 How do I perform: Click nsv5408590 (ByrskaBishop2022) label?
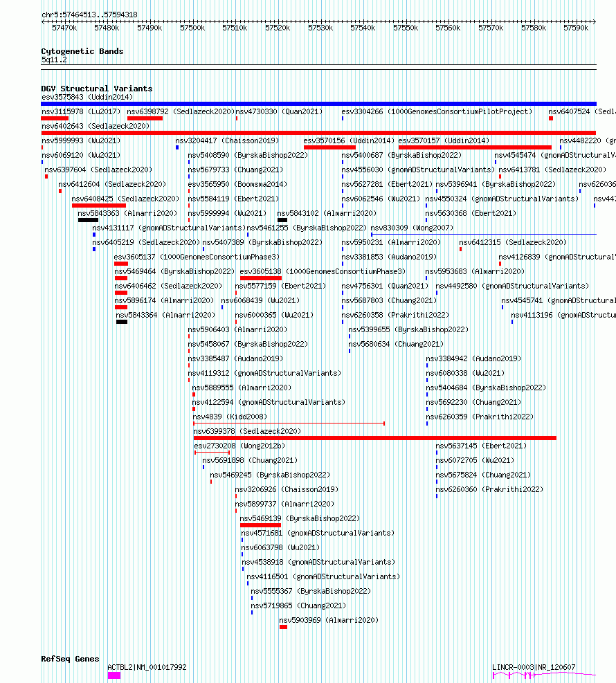pyautogui.click(x=248, y=155)
